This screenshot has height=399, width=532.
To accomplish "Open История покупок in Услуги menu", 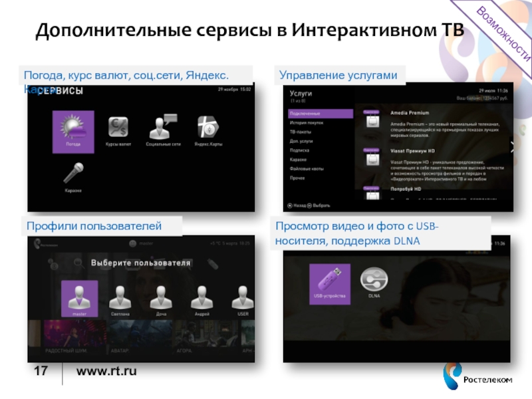I will (307, 123).
